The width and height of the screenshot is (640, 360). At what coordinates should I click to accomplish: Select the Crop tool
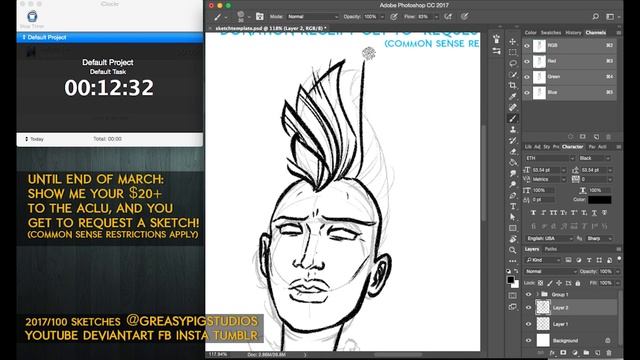pyautogui.click(x=513, y=85)
